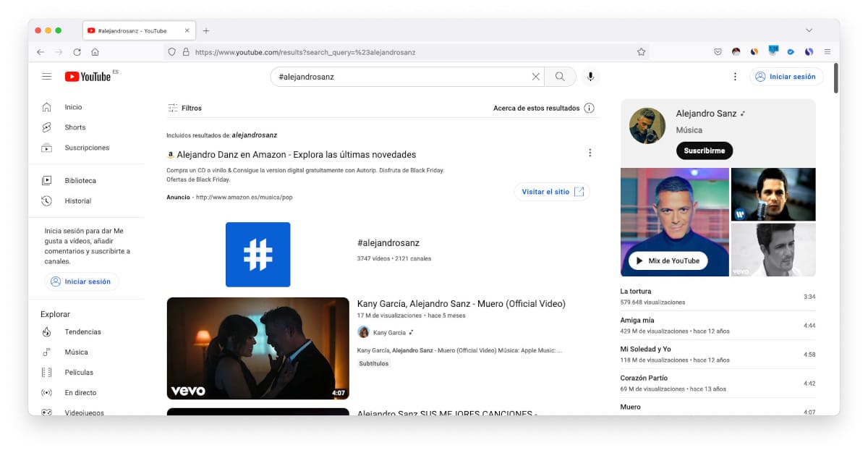Open the Alejandro Danz en Amazon ad title
This screenshot has width=868, height=453.
tap(296, 154)
